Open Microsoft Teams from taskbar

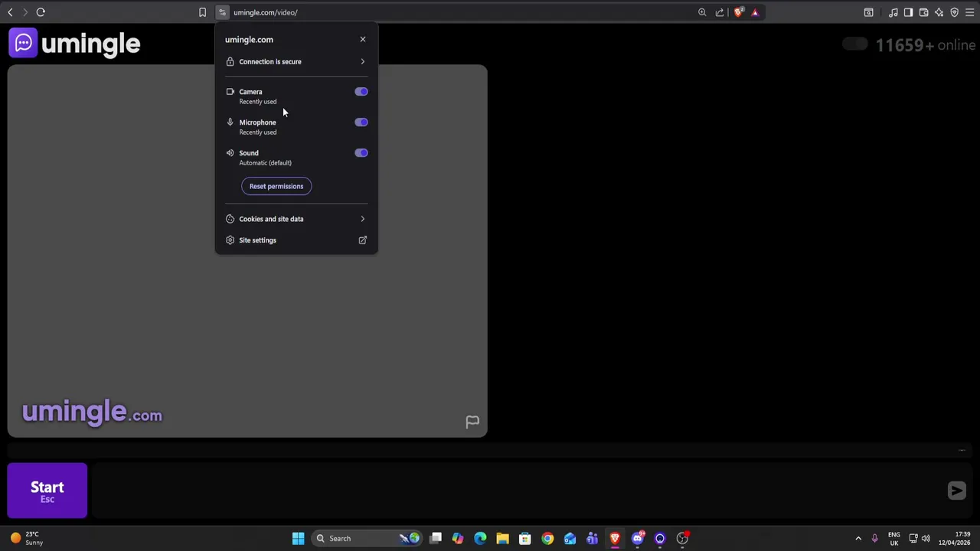593,538
